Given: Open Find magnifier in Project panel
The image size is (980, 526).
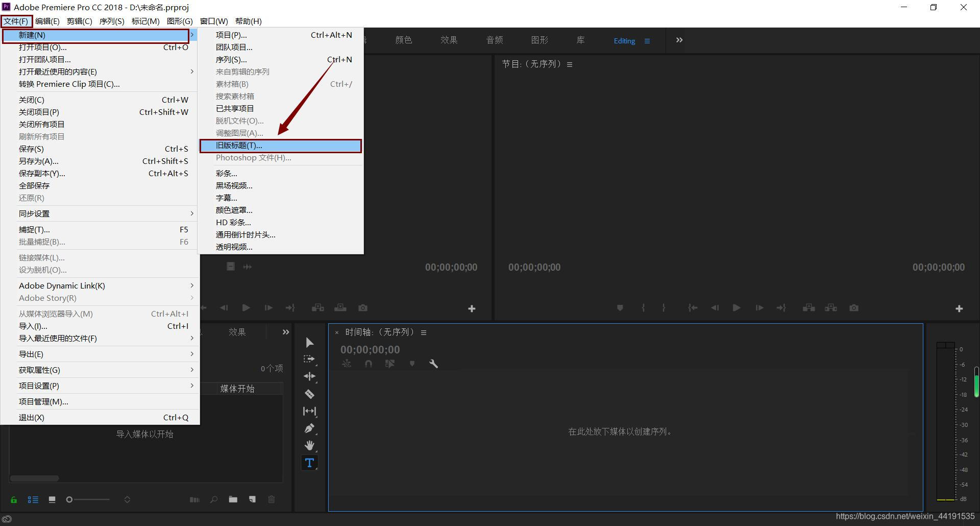Looking at the screenshot, I should pos(214,499).
